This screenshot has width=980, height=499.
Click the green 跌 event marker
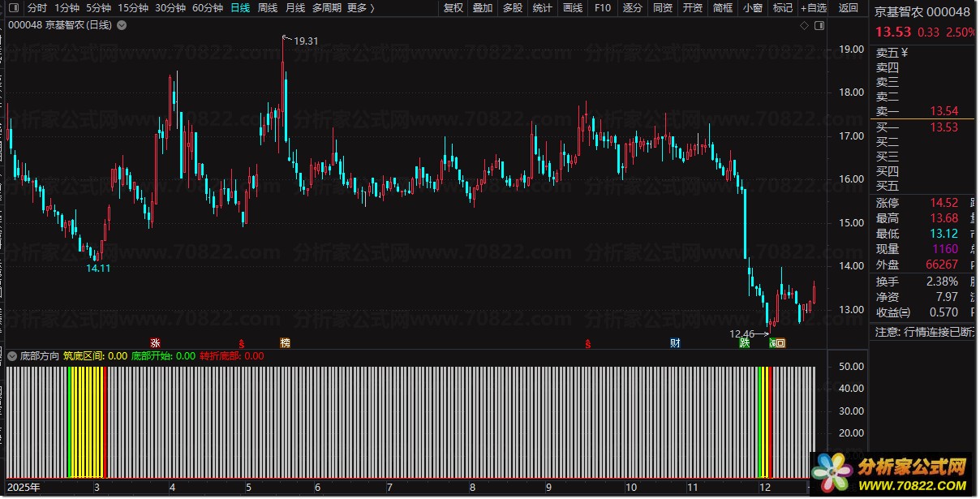click(x=744, y=343)
